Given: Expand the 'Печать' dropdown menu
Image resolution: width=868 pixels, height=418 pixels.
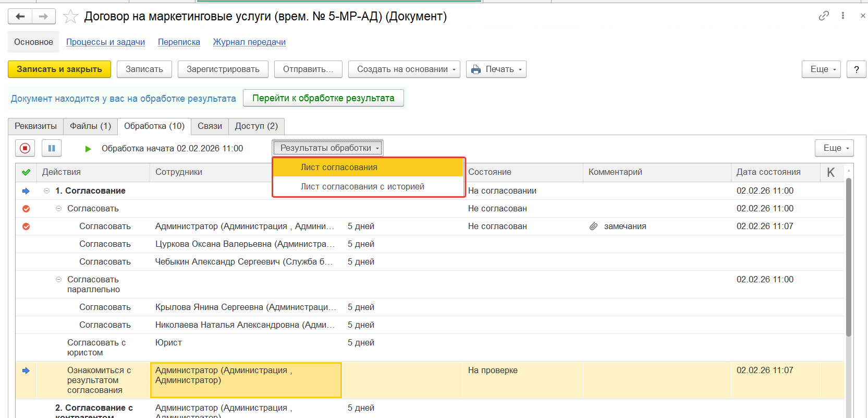Looking at the screenshot, I should pos(496,69).
